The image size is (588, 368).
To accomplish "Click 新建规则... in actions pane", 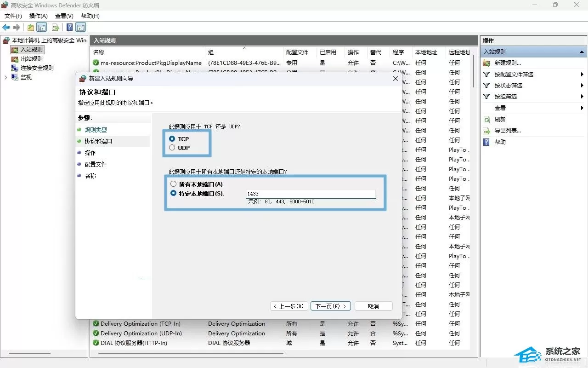I will tap(508, 63).
